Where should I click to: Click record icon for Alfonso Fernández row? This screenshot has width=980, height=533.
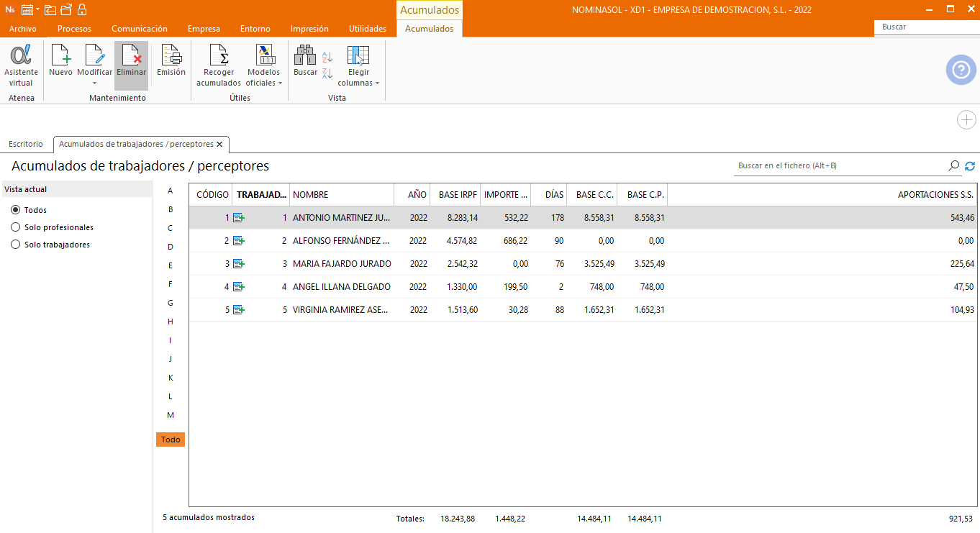coord(239,240)
